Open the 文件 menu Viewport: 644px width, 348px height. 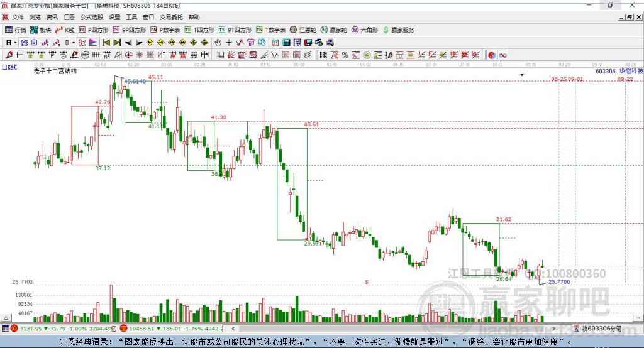tap(18, 17)
